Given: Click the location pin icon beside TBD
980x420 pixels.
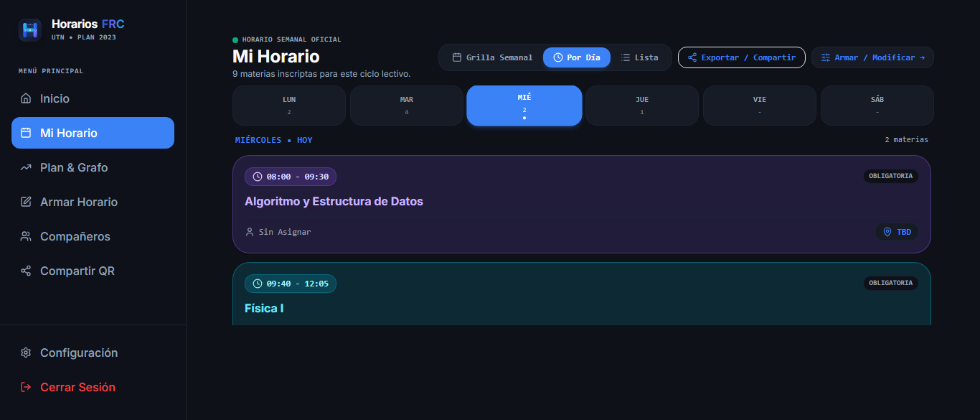Looking at the screenshot, I should [887, 232].
